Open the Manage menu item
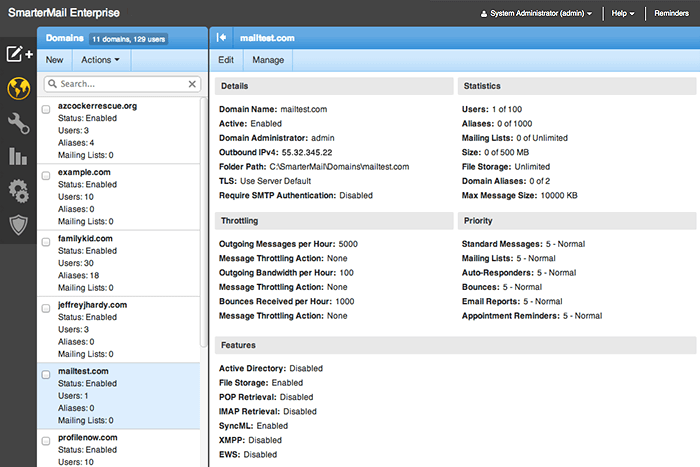 click(268, 60)
